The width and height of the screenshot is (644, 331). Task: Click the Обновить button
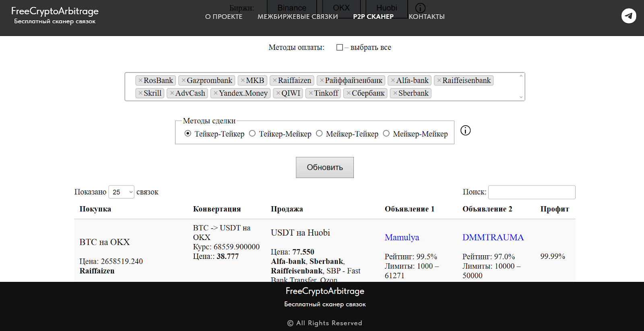[x=325, y=168]
